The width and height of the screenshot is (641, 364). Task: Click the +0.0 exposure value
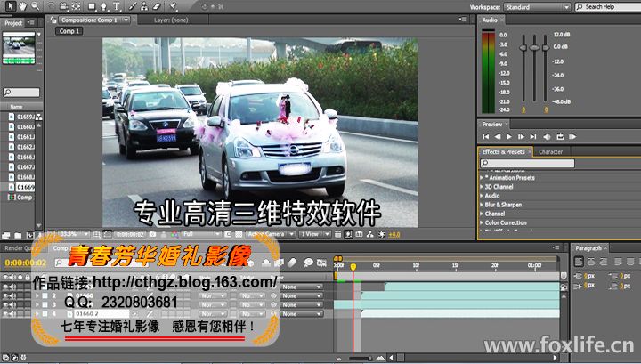394,235
